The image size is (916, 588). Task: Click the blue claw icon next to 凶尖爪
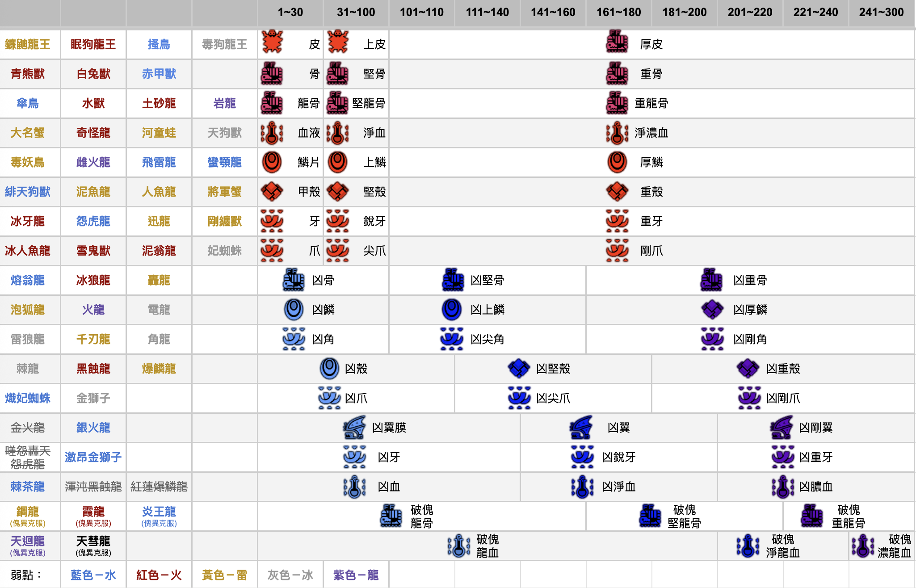point(519,398)
